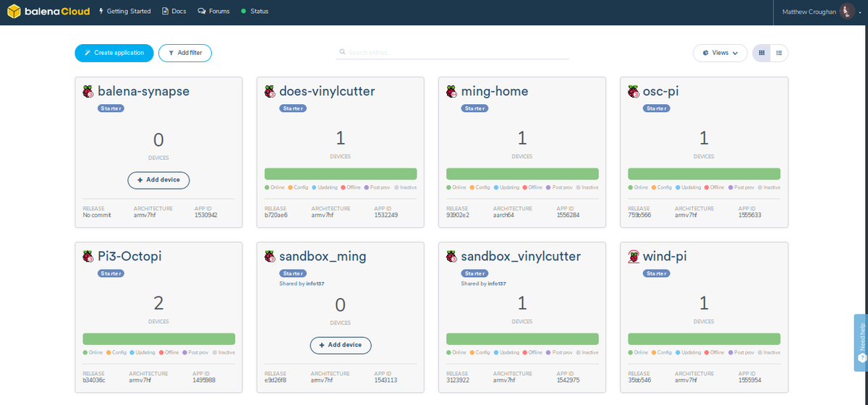Click device count 2 on Pi3-Octopi card
Image resolution: width=868 pixels, height=405 pixels.
(159, 303)
